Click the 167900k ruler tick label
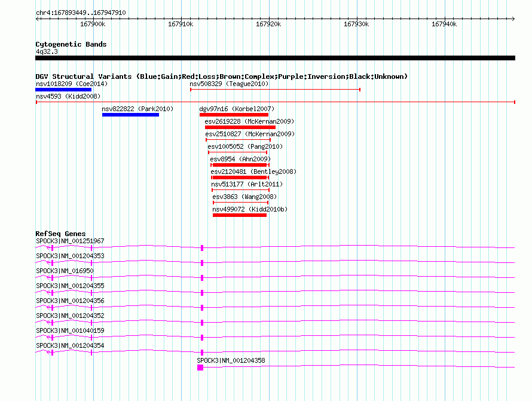The image size is (532, 401). pyautogui.click(x=93, y=25)
